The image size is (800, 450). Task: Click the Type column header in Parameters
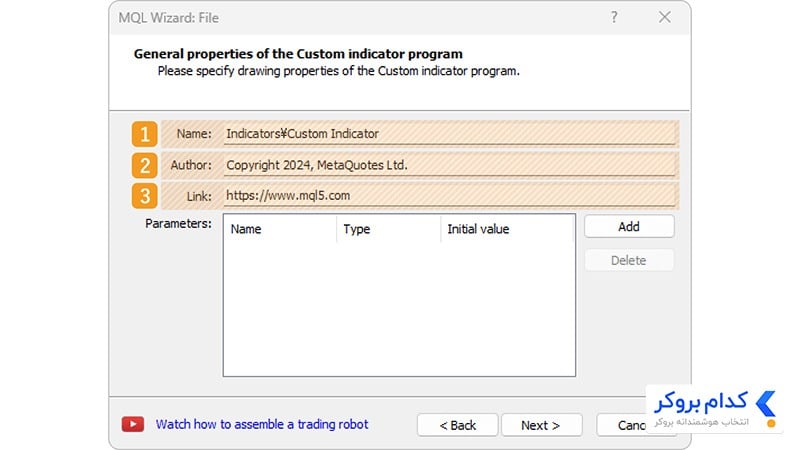point(389,229)
